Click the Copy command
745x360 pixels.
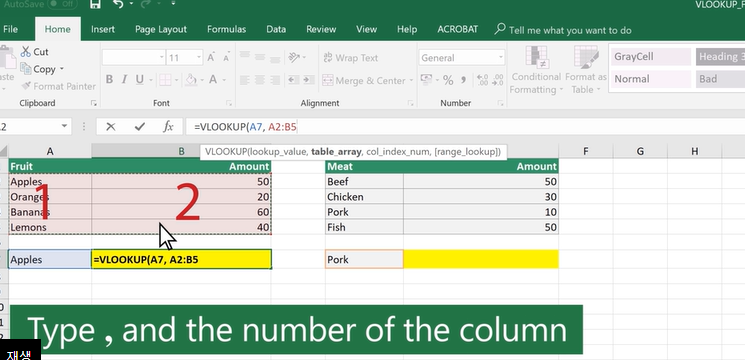38,69
